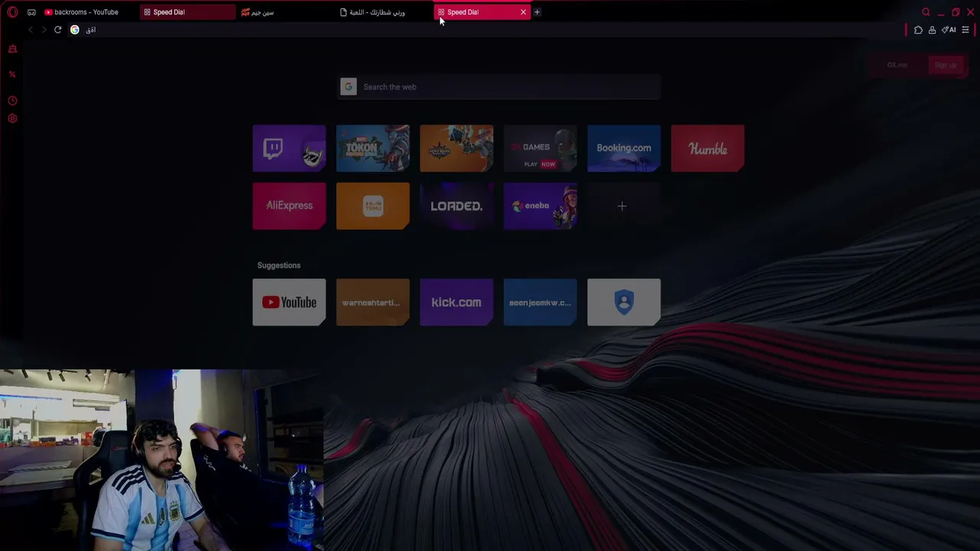Open the Booking.com speed dial tile
This screenshot has height=551, width=980.
[x=624, y=148]
